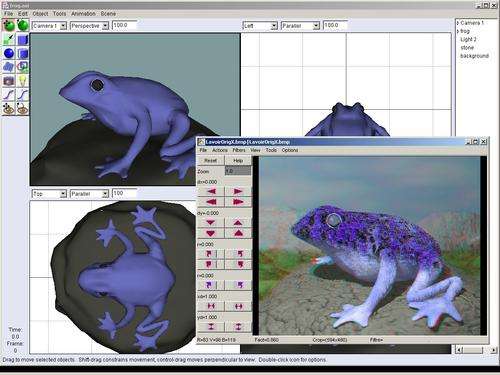The height and width of the screenshot is (375, 500).
Task: Open Filters menu in LavoirOrigX window
Action: click(x=239, y=150)
